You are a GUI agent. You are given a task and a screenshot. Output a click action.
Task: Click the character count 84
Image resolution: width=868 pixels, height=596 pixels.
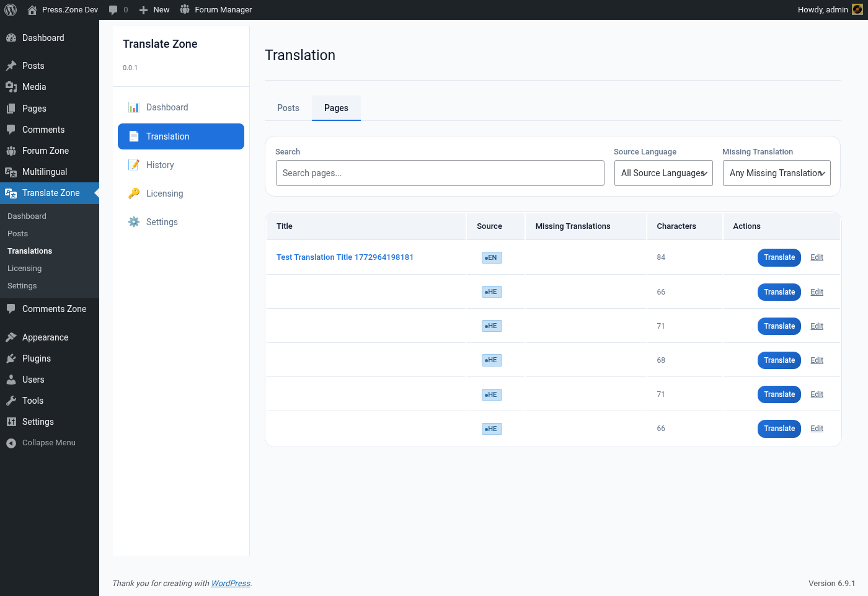coord(661,257)
